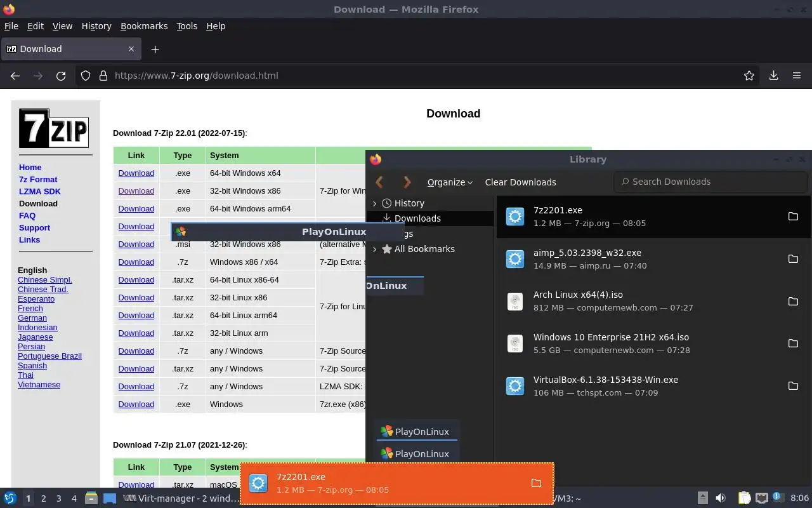Screen dimensions: 812x508
Task: Open the LZMA SDK sidebar link
Action: pyautogui.click(x=40, y=192)
